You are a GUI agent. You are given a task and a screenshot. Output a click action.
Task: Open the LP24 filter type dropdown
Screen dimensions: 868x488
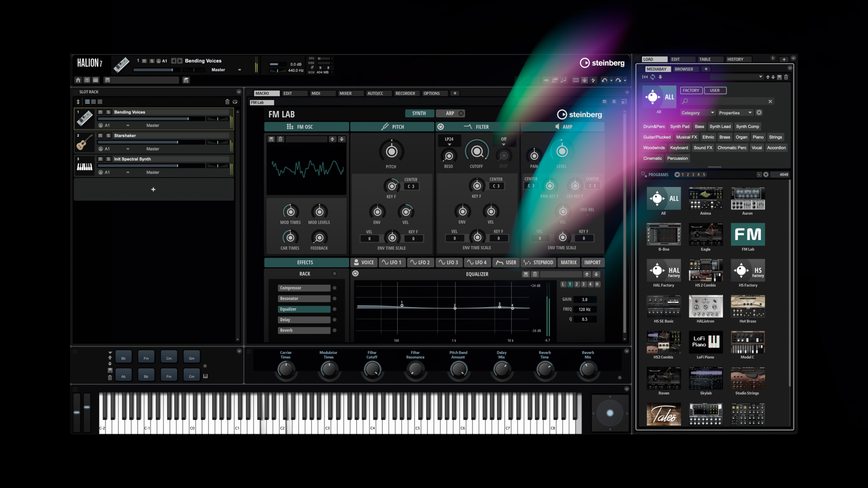tap(449, 141)
